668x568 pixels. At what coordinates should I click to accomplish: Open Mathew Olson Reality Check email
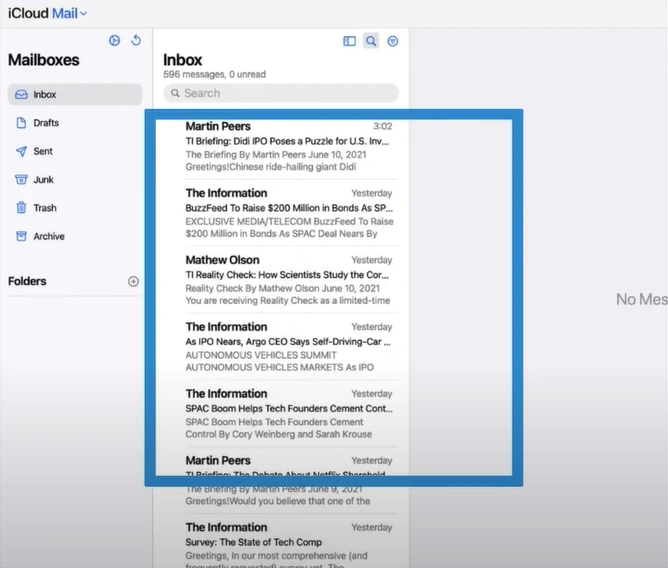(x=281, y=280)
